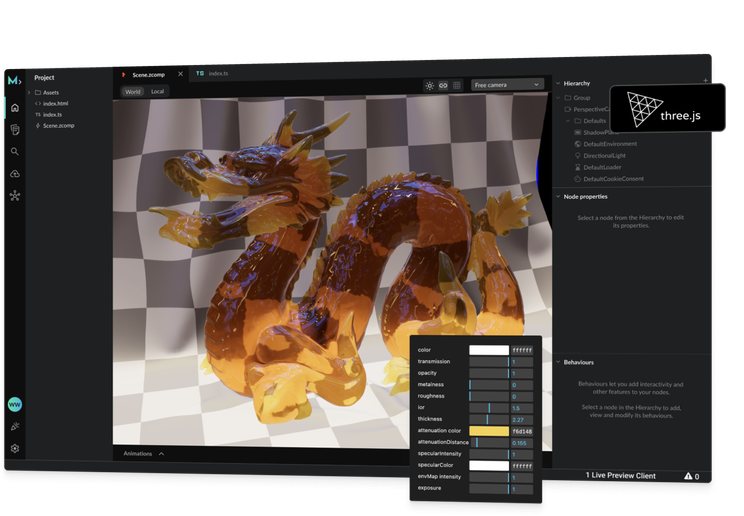744x516 pixels.
Task: Add a node with Hierarchy plus icon
Action: [705, 81]
